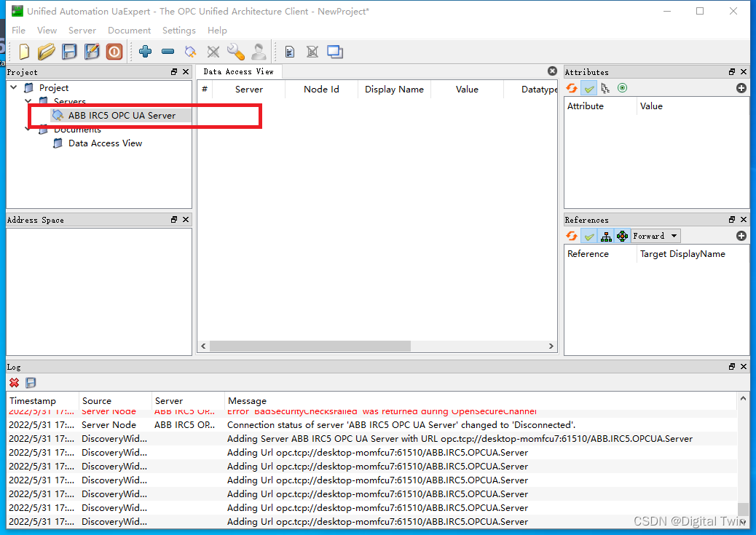Click the Log scrollbar up arrow
The width and height of the screenshot is (756, 535).
743,399
